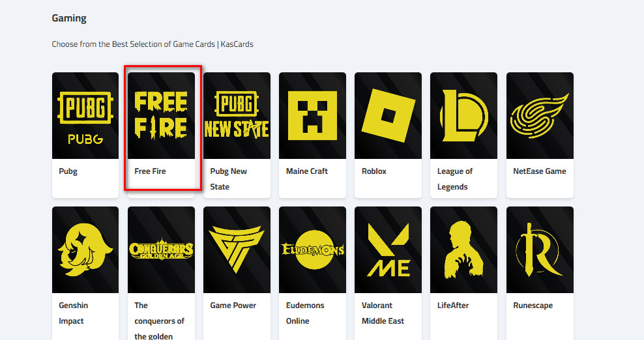Image resolution: width=644 pixels, height=340 pixels.
Task: Click the Free Fire card title
Action: click(151, 171)
